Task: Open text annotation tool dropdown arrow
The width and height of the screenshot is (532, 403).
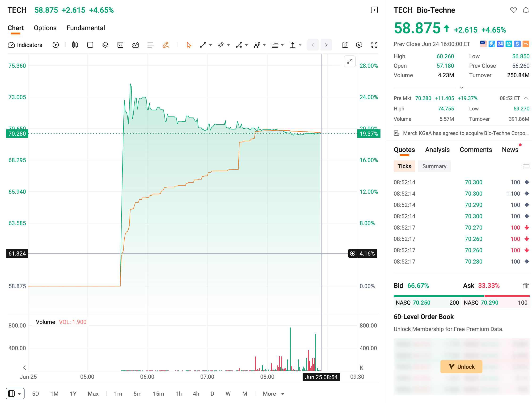Action: pyautogui.click(x=282, y=45)
